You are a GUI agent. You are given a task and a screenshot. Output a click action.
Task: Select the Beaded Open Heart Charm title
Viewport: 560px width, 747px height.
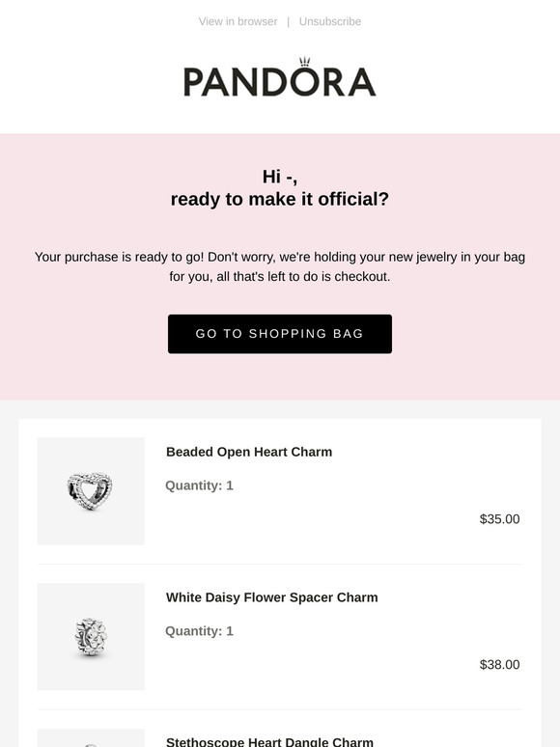tap(249, 452)
